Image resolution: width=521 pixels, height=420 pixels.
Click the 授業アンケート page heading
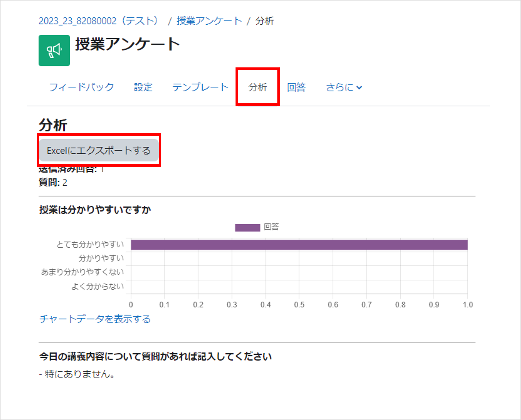click(128, 44)
